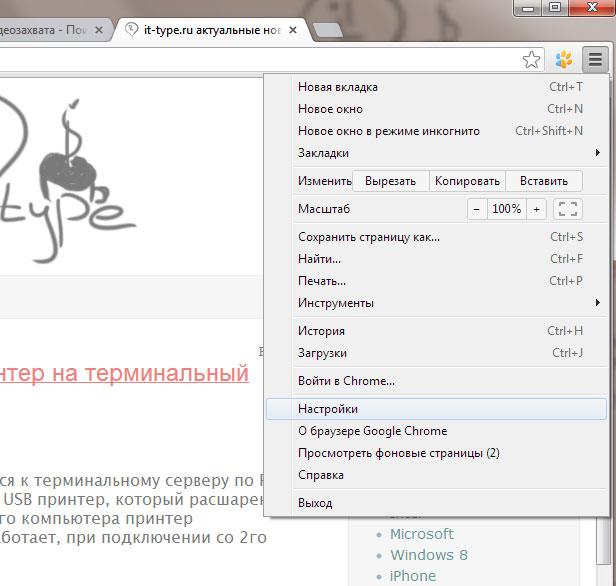The image size is (616, 586).
Task: Open a new tab with the tab strip button
Action: (x=328, y=30)
